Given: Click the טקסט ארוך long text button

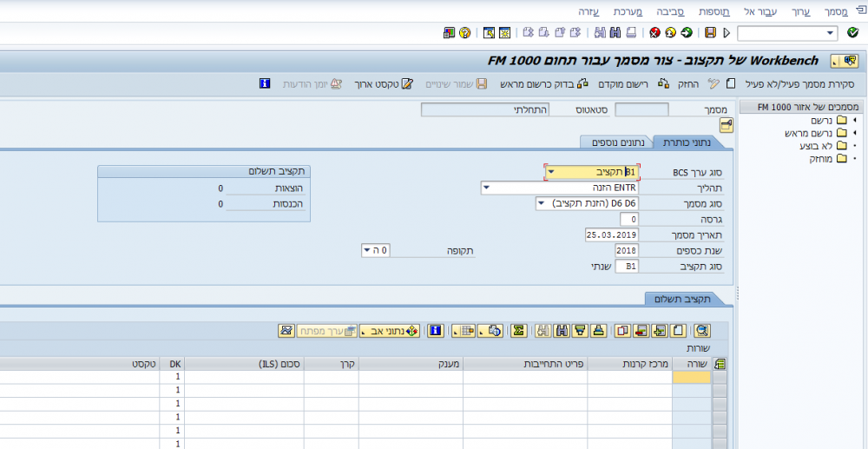Looking at the screenshot, I should click(384, 84).
